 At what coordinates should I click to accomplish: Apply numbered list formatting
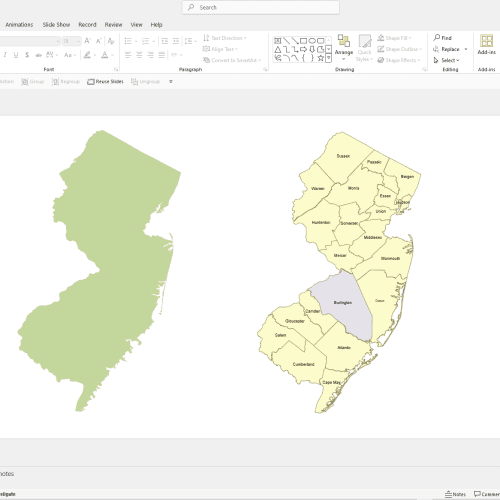pyautogui.click(x=146, y=41)
